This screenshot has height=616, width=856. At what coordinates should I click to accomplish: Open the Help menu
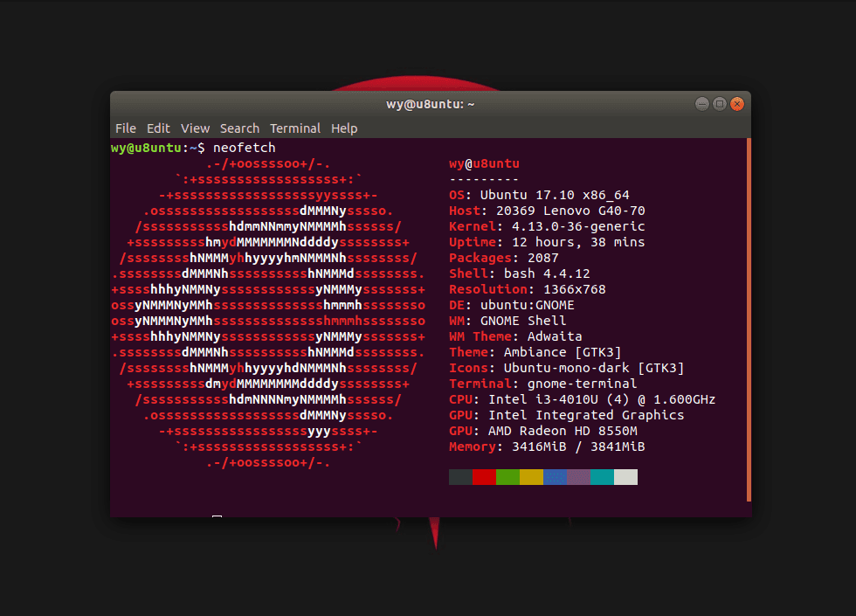click(x=344, y=128)
